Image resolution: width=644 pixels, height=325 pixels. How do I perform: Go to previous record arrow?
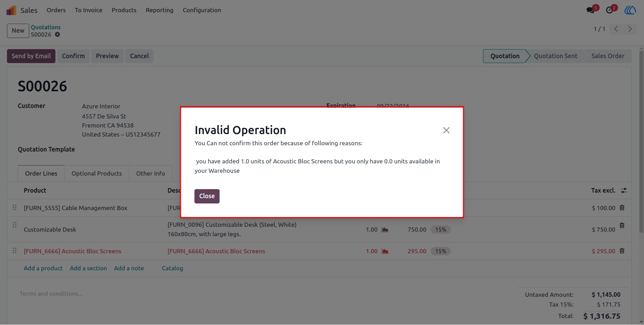coord(616,29)
